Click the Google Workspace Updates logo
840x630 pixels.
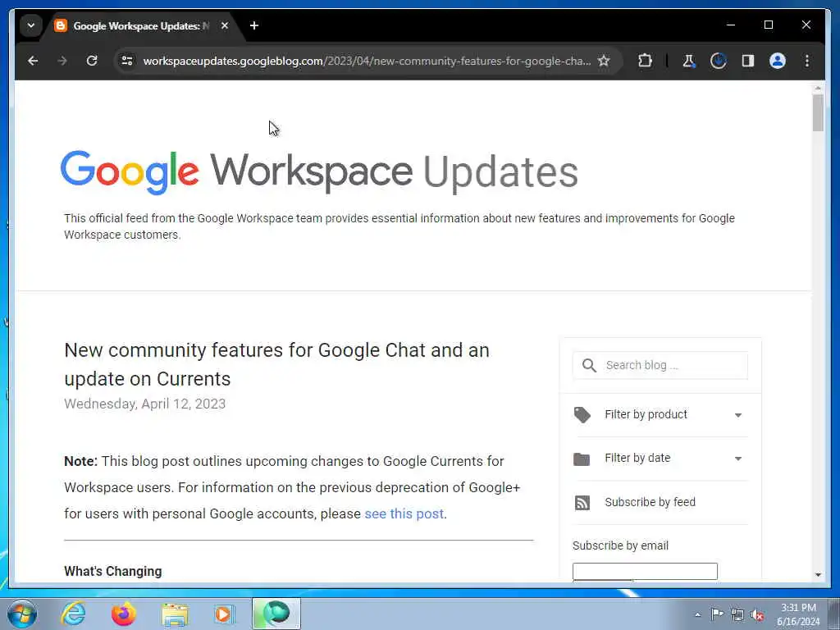(x=319, y=172)
